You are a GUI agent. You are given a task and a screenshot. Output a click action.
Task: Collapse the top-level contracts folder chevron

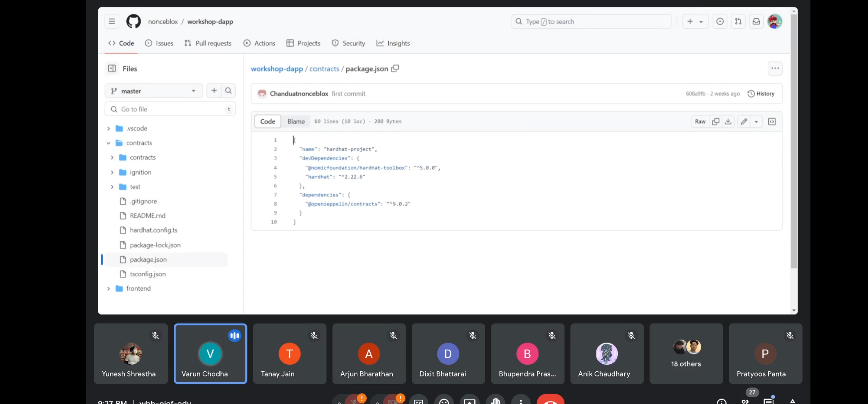[x=109, y=143]
